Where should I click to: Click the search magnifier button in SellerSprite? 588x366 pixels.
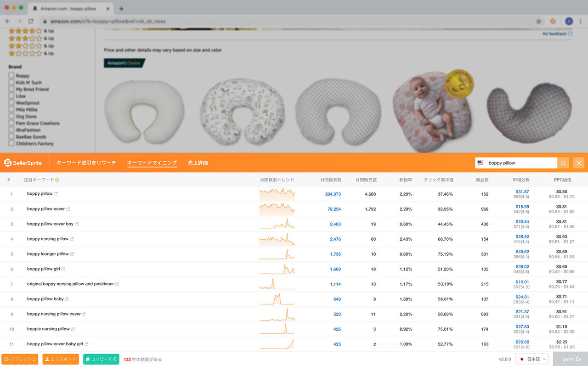point(563,163)
